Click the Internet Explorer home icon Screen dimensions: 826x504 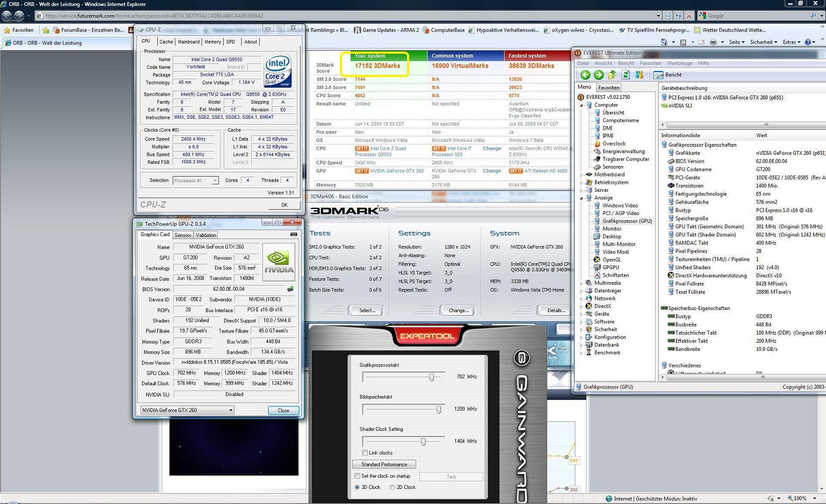click(664, 42)
